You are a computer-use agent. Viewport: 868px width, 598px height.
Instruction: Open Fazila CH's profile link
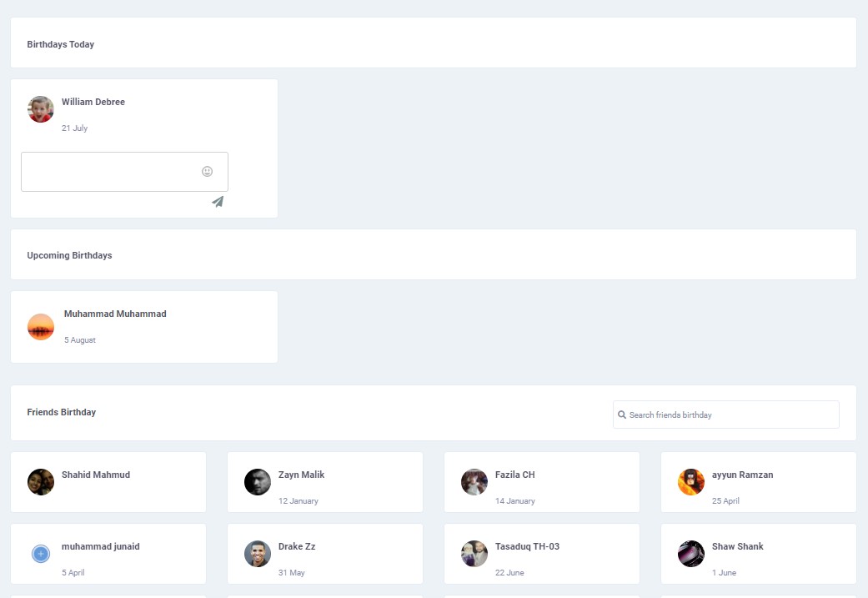514,475
